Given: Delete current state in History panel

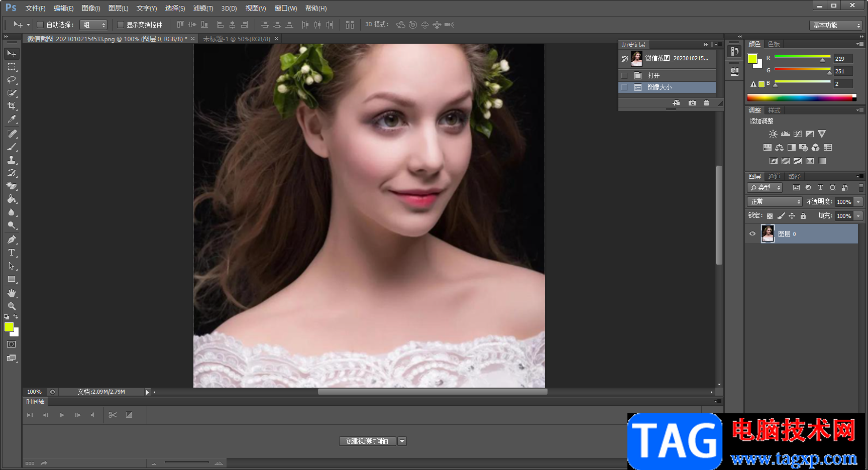Looking at the screenshot, I should (x=706, y=103).
